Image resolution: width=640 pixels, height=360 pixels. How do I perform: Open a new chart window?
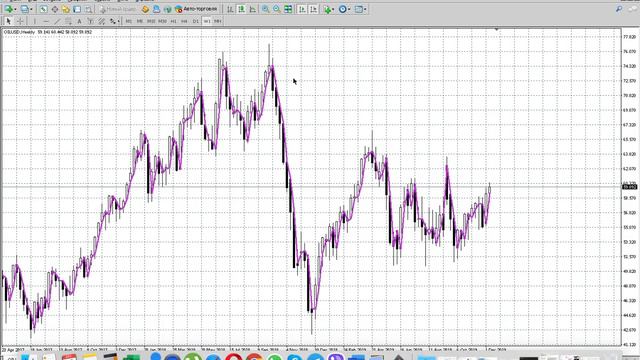click(x=9, y=9)
